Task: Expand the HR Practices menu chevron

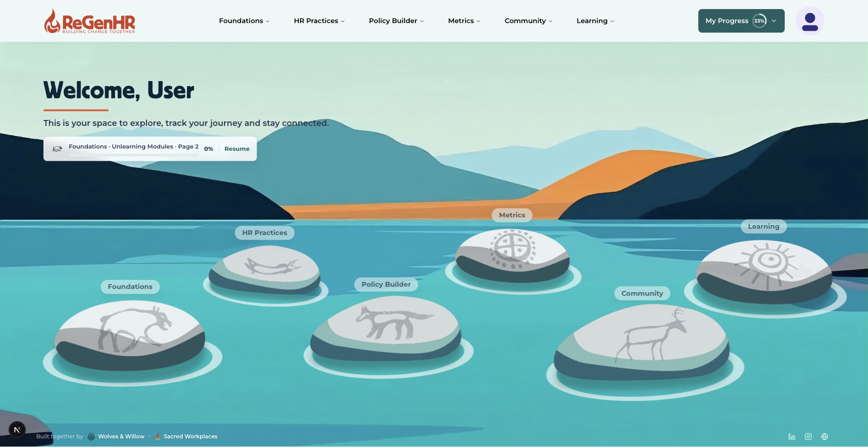Action: (x=343, y=21)
